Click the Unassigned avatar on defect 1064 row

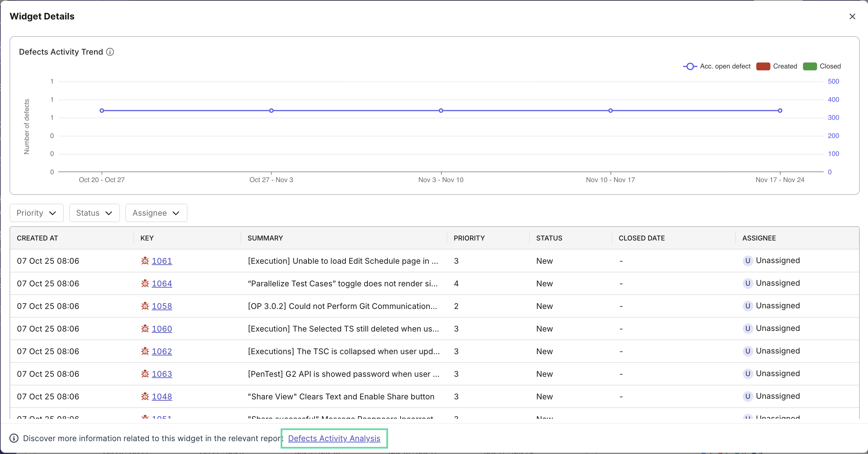click(748, 284)
